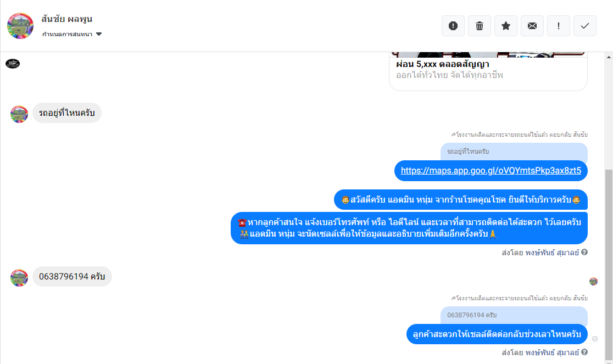The image size is (613, 364).
Task: Click the small seen-by avatar indicator
Action: tap(593, 281)
